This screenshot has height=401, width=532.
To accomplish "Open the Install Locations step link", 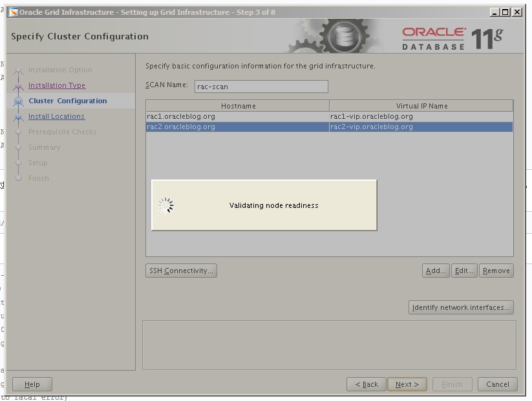I will click(x=56, y=116).
